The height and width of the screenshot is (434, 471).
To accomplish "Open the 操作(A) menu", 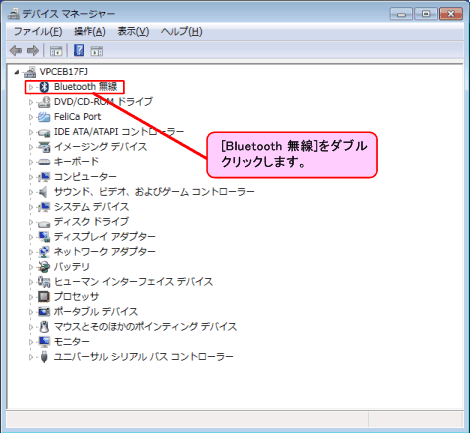I will click(x=90, y=32).
